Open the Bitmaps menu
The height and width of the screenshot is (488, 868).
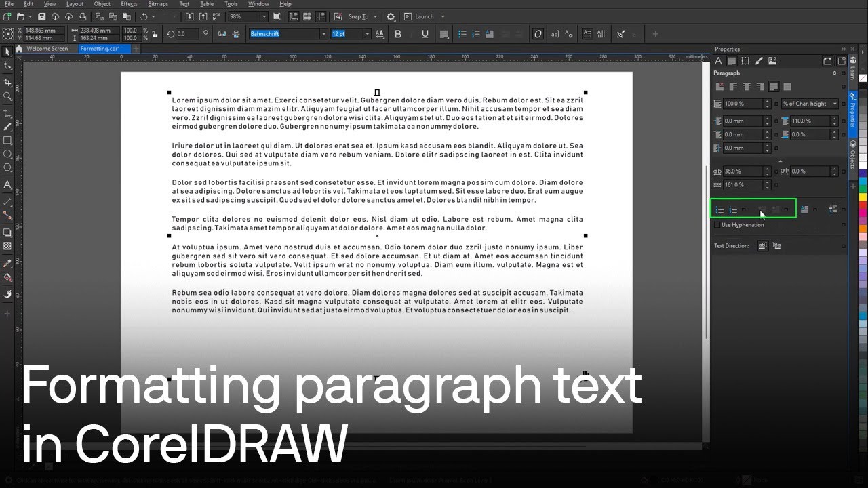158,4
